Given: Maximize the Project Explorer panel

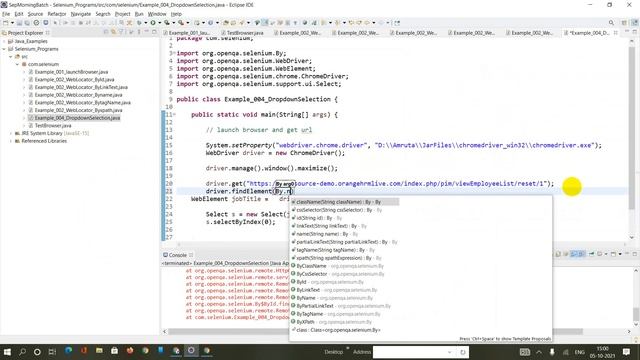Looking at the screenshot, I should [154, 32].
